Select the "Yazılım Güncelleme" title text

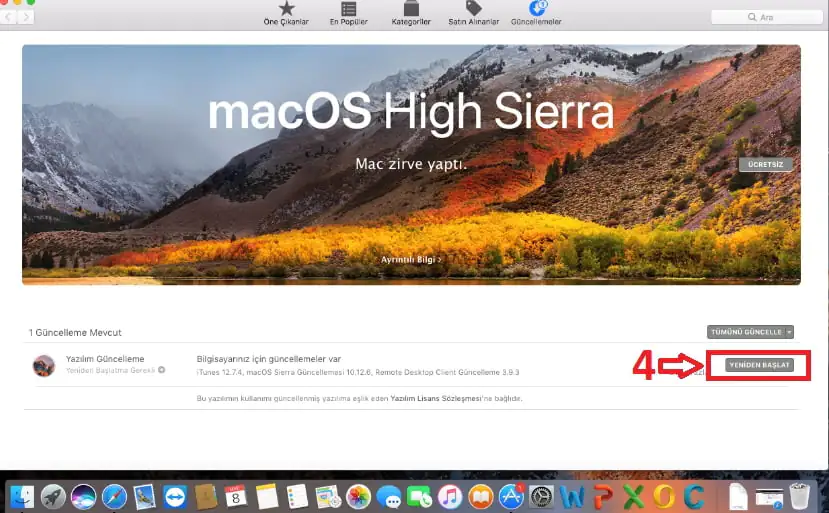[105, 359]
